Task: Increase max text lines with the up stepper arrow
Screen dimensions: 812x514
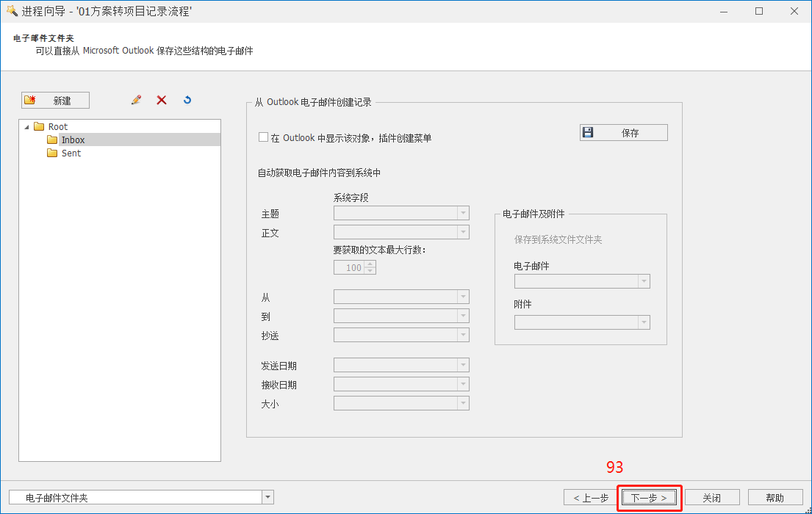Action: (370, 264)
